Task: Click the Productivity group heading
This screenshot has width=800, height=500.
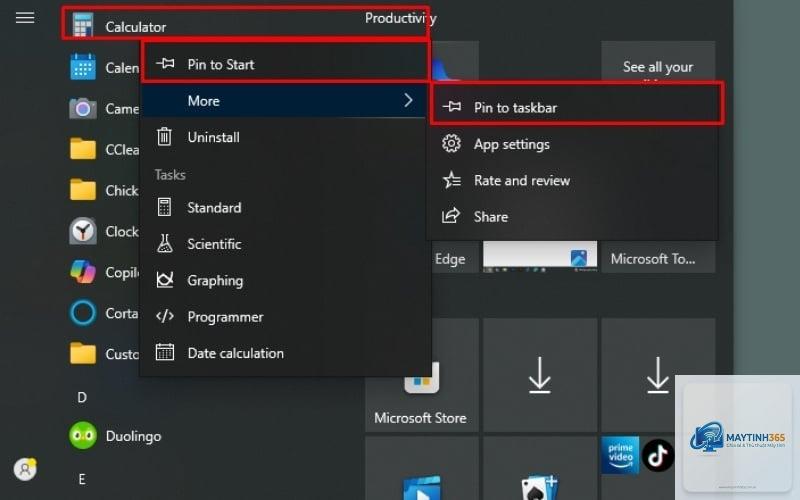Action: click(401, 18)
